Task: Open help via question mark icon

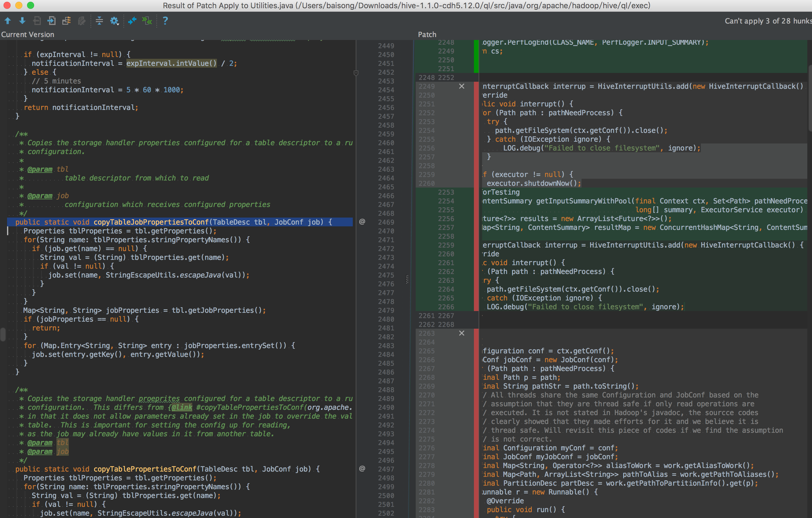Action: (165, 21)
